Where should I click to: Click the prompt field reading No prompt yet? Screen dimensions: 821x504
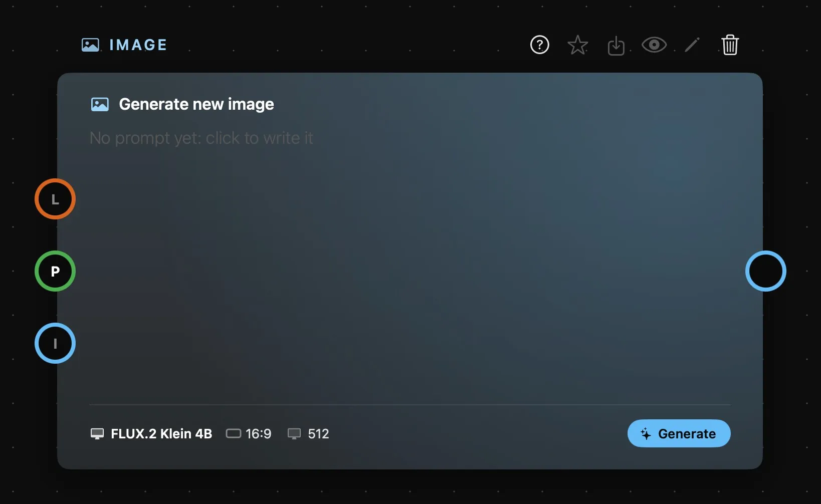click(201, 138)
